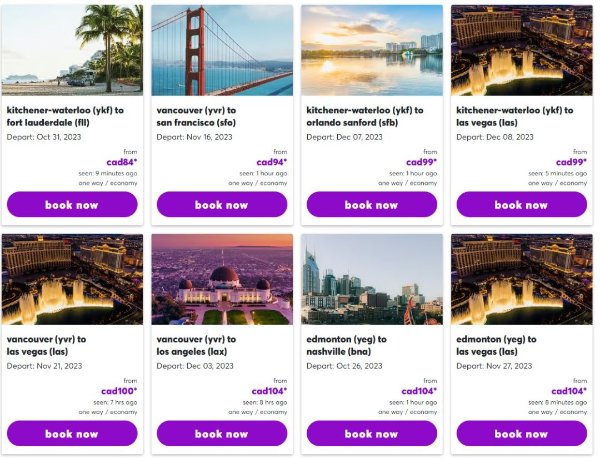Book Edmonton to Las Vegas flight
This screenshot has height=459, width=600.
click(521, 434)
